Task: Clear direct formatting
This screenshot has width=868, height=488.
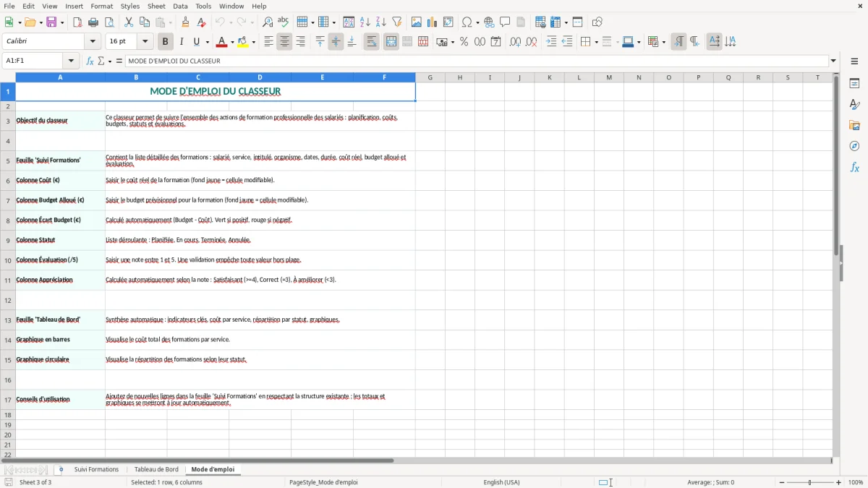Action: (x=202, y=22)
